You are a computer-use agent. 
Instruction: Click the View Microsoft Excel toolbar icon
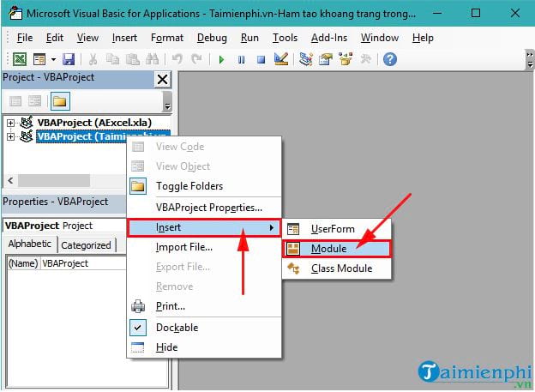20,59
